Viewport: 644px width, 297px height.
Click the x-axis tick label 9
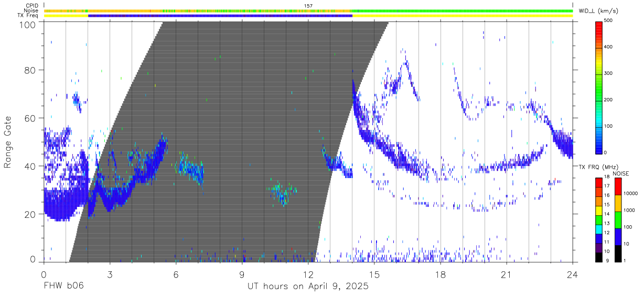tap(242, 274)
